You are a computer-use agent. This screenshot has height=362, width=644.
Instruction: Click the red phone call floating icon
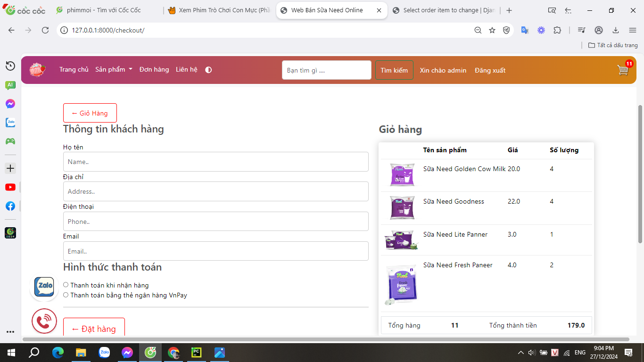pyautogui.click(x=44, y=321)
